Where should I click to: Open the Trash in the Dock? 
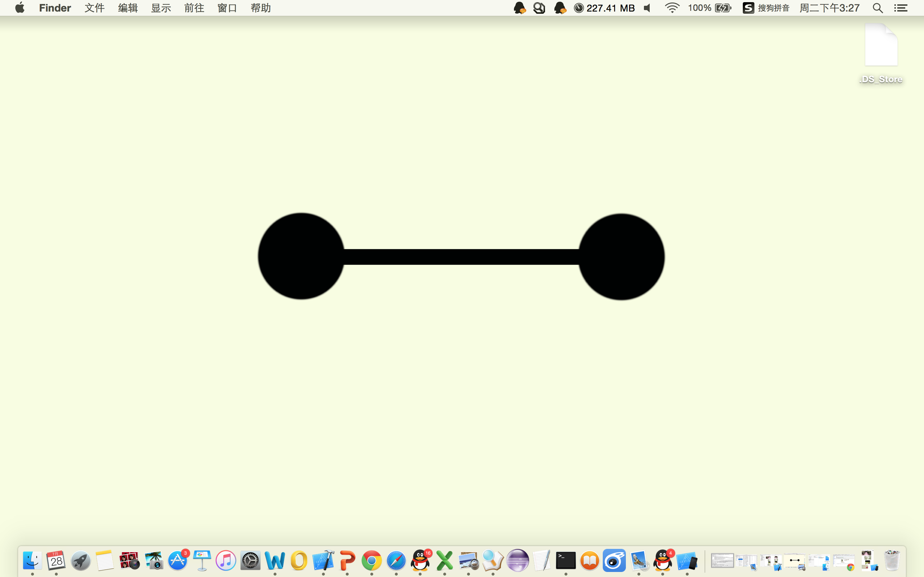892,560
